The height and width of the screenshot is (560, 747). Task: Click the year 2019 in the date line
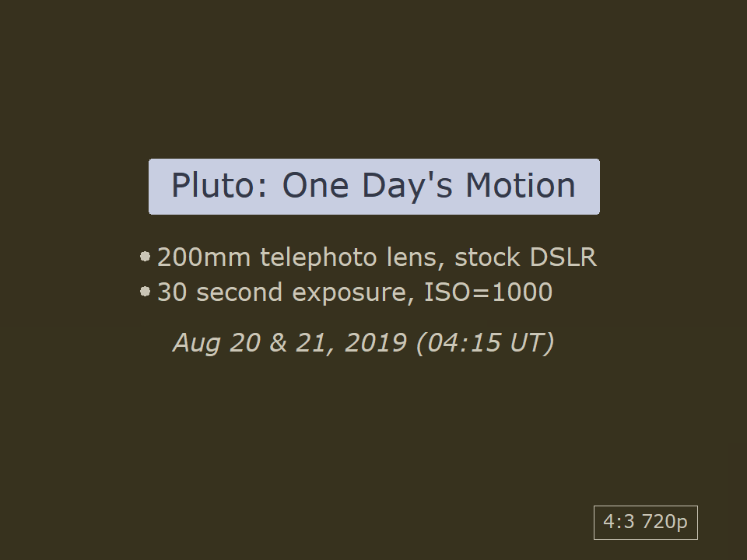point(375,342)
